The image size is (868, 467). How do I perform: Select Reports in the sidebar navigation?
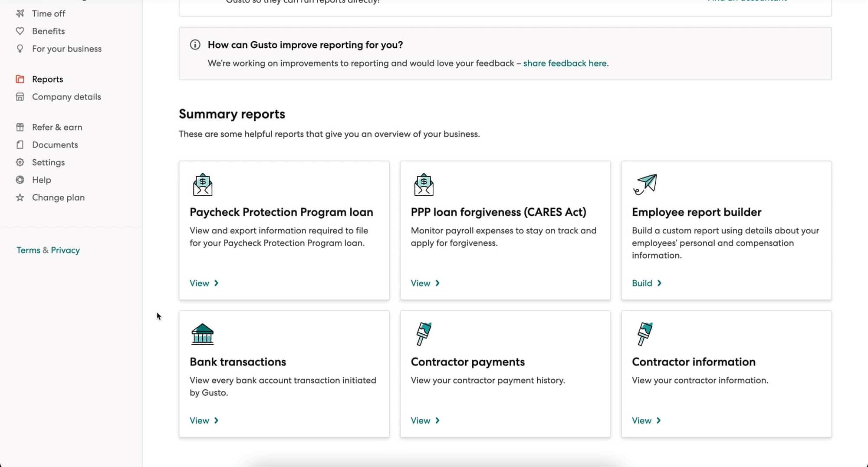47,79
